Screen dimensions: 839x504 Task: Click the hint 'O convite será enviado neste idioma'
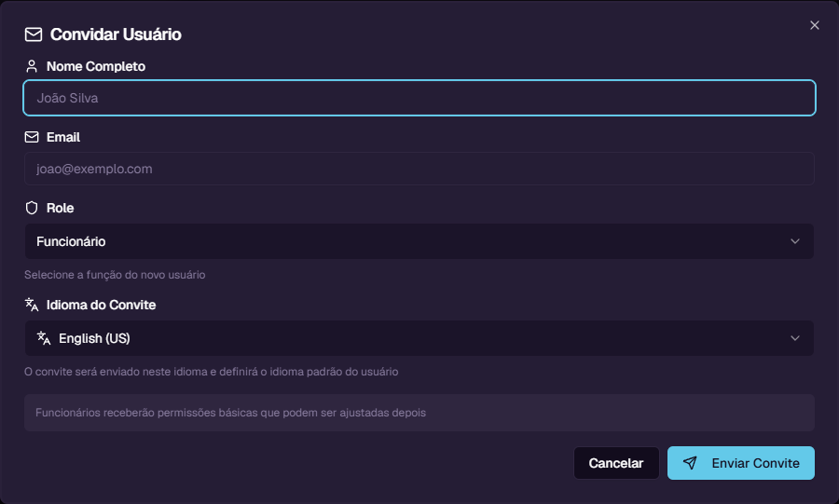tap(211, 372)
